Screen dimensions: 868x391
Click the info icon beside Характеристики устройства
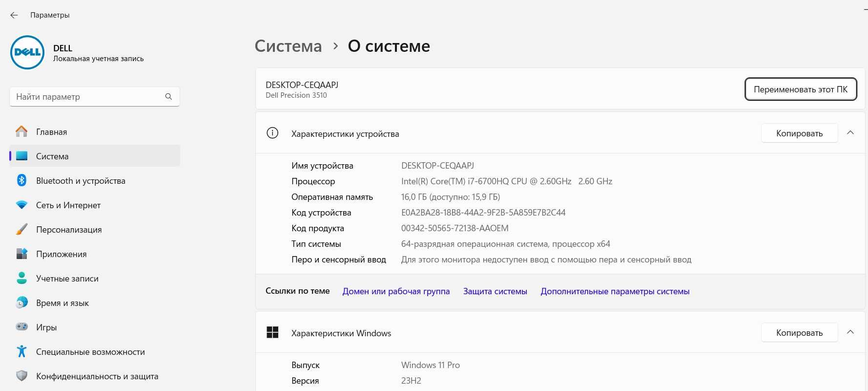coord(272,133)
